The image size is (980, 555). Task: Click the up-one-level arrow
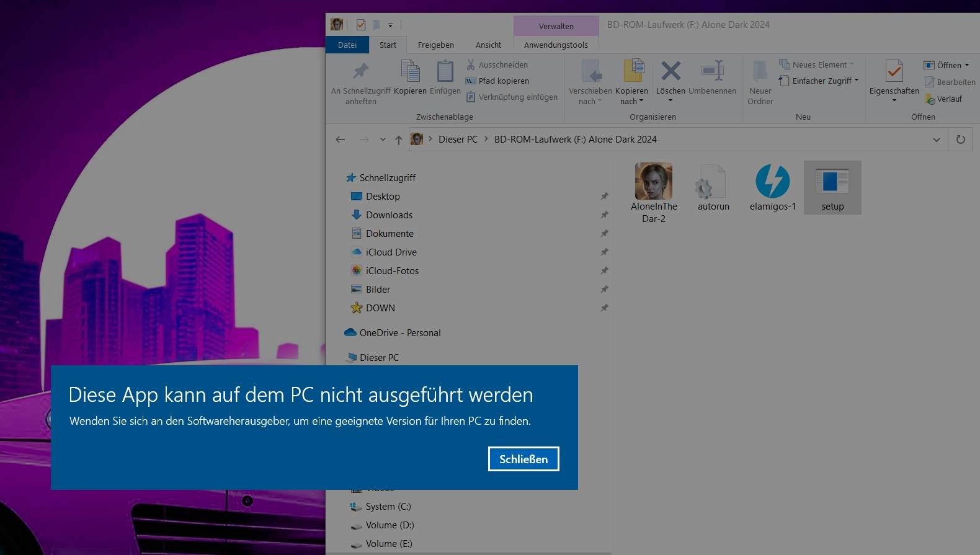click(398, 140)
